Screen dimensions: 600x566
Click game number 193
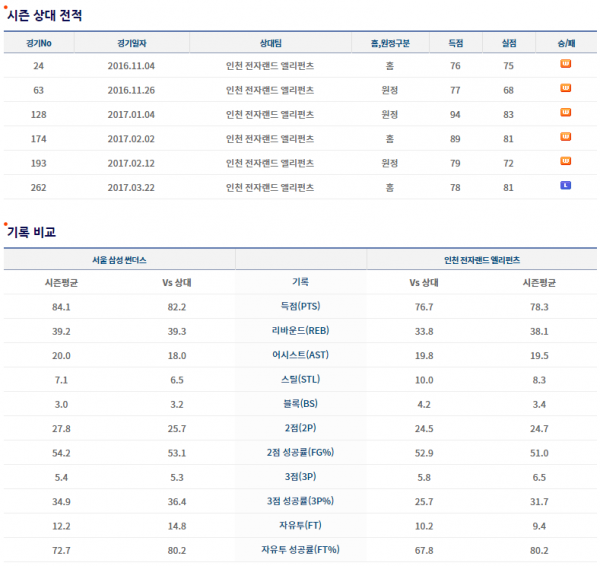click(39, 163)
